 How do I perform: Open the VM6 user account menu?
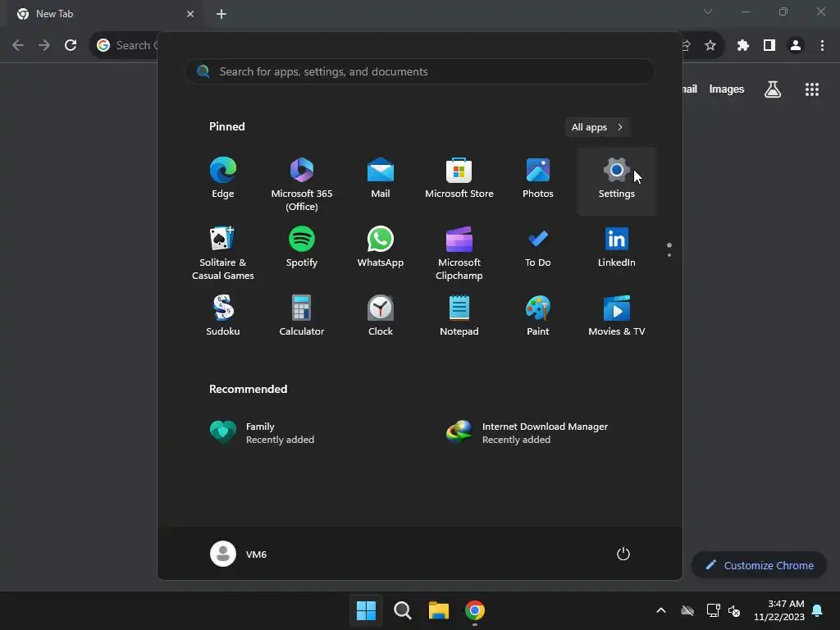point(239,554)
